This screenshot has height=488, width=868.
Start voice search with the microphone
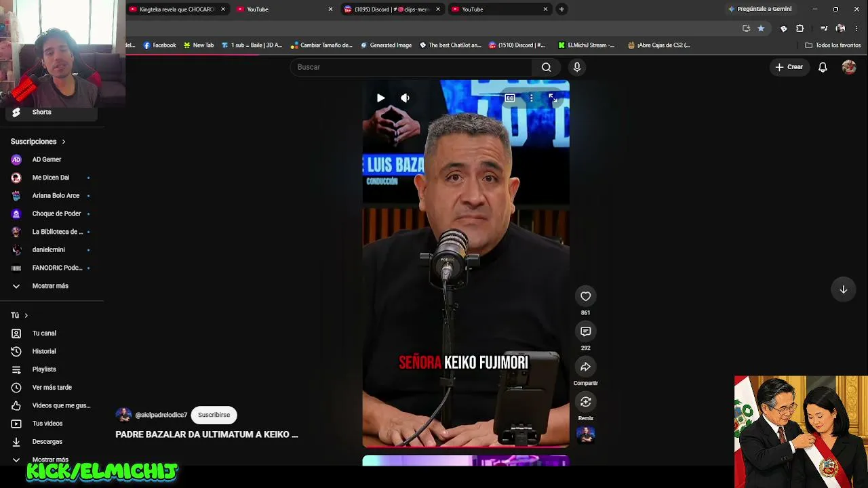577,67
